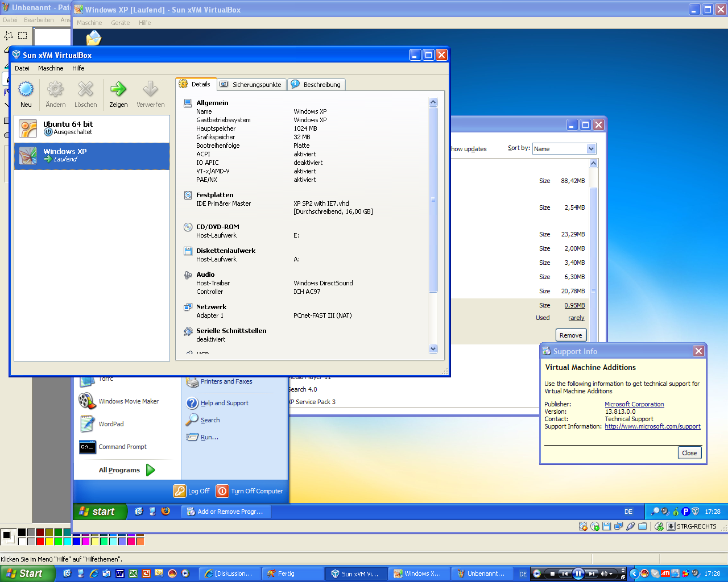The height and width of the screenshot is (582, 728).
Task: Open the Maschine menu in VirtualBox manager
Action: click(x=51, y=68)
